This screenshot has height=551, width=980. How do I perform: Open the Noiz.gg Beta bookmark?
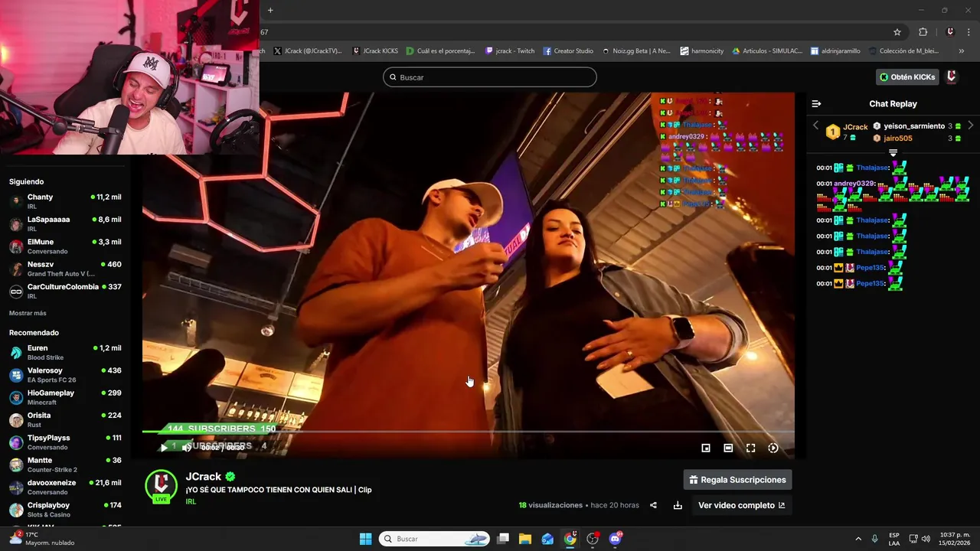(x=635, y=51)
